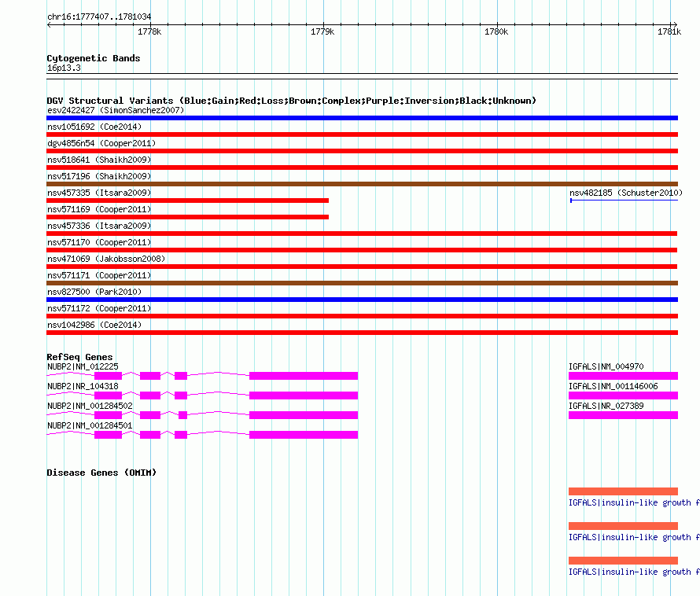Select the nsv482185 thin blue feature line

tap(624, 201)
